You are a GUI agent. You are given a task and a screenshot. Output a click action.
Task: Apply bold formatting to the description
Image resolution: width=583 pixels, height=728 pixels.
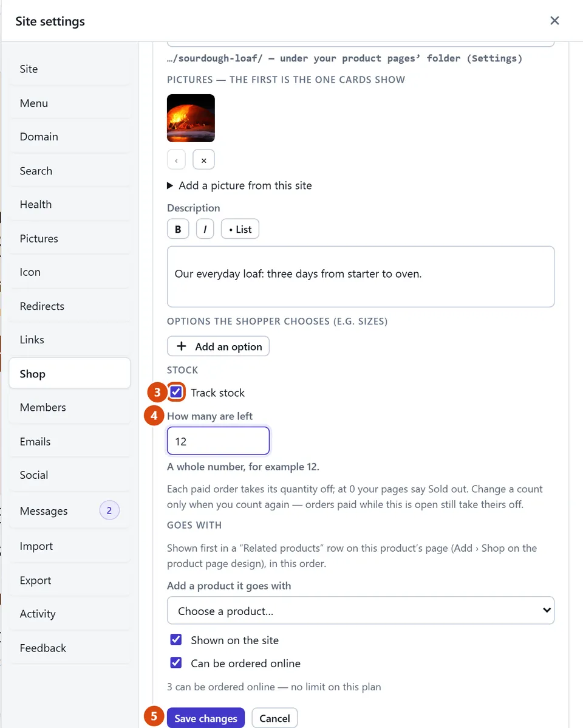pyautogui.click(x=178, y=229)
